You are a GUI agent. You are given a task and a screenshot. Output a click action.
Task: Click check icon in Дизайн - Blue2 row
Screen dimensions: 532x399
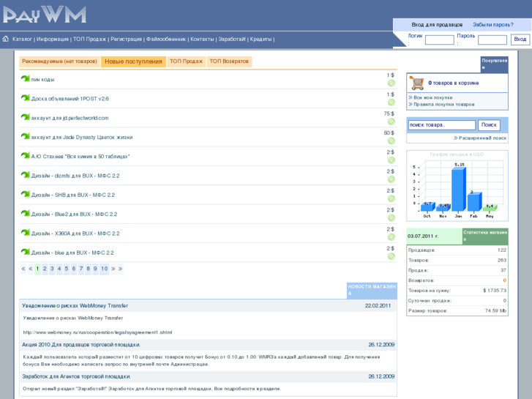[391, 217]
